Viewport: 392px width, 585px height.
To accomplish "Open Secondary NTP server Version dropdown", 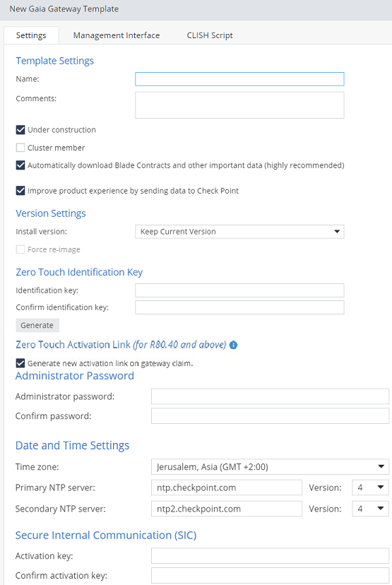I will tap(370, 509).
